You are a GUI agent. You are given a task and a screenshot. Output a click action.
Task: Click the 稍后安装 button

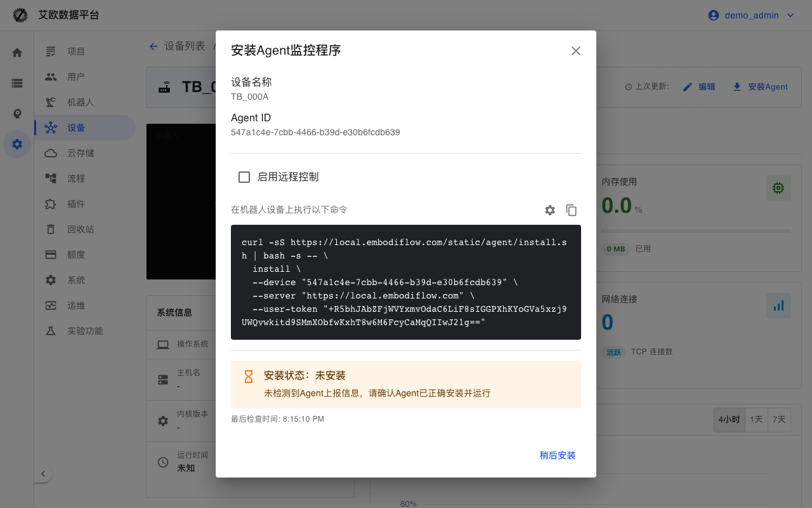558,455
